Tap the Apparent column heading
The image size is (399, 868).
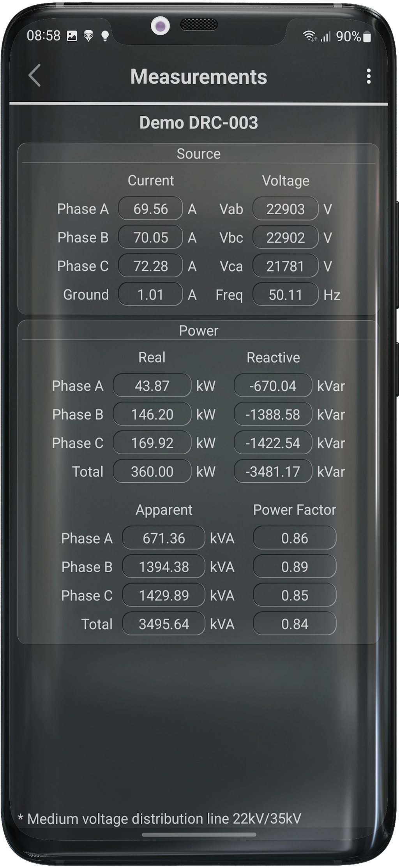pyautogui.click(x=164, y=510)
